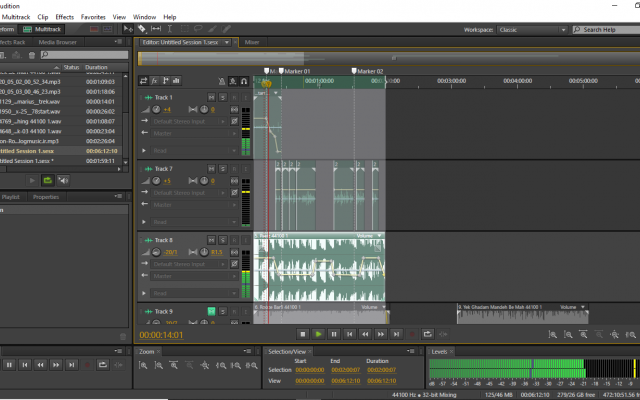Select the Move tool in the top toolbar
The image size is (640, 400).
point(128,29)
